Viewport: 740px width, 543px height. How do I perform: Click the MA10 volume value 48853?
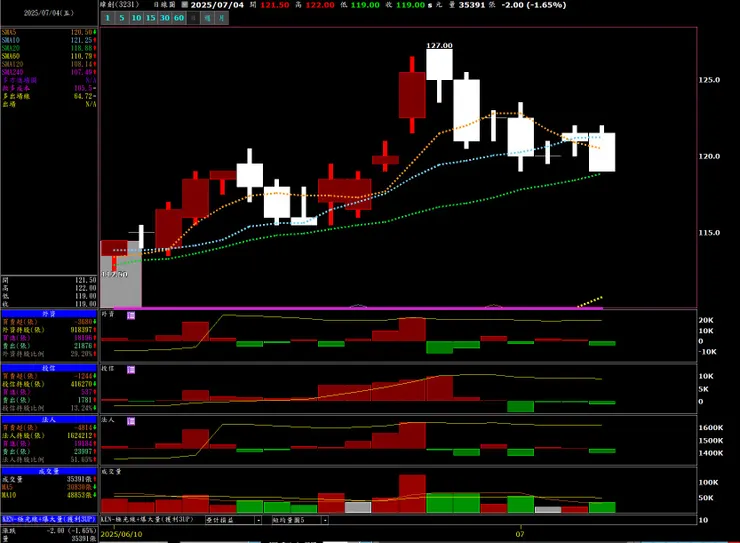(x=79, y=495)
